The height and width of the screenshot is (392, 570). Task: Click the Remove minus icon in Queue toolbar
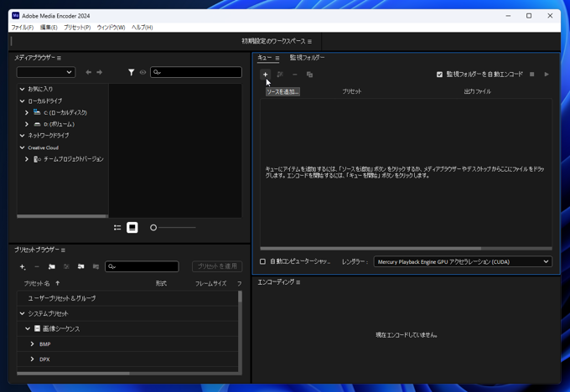pyautogui.click(x=295, y=75)
